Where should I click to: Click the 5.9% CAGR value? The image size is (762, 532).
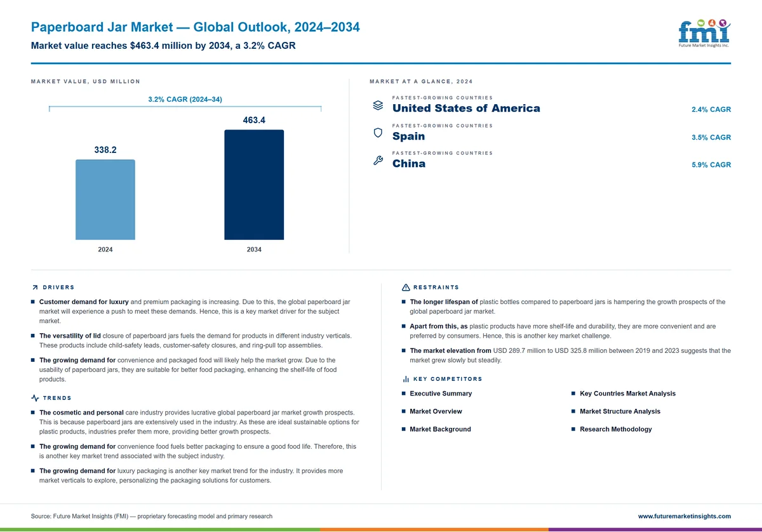(711, 165)
